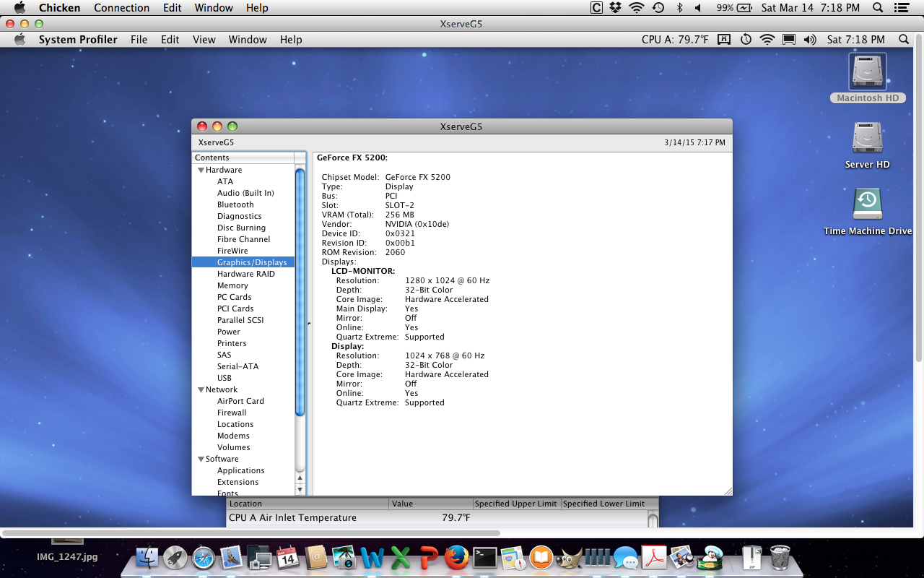Click the remote volume speaker icon
924x578 pixels.
pos(810,40)
